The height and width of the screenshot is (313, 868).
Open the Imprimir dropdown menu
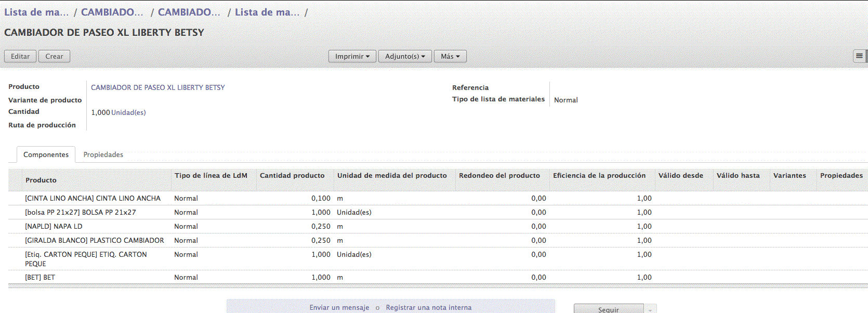[x=352, y=56]
